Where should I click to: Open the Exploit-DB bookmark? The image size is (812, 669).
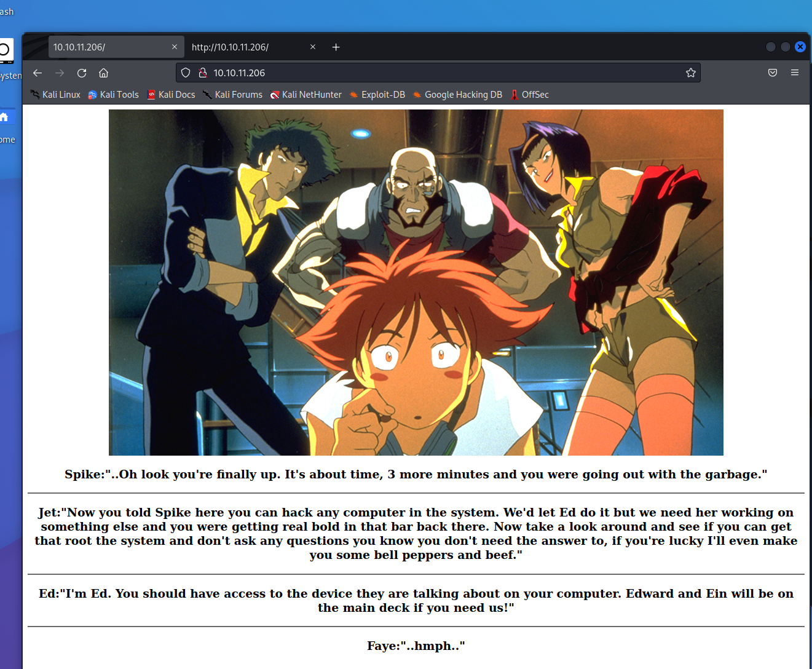point(377,95)
